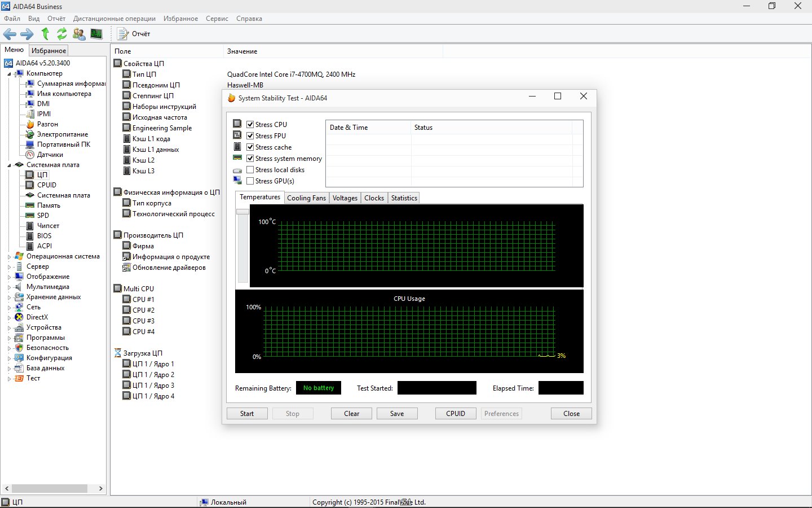812x508 pixels.
Task: Select Суммарная информация in the tree
Action: pos(71,84)
